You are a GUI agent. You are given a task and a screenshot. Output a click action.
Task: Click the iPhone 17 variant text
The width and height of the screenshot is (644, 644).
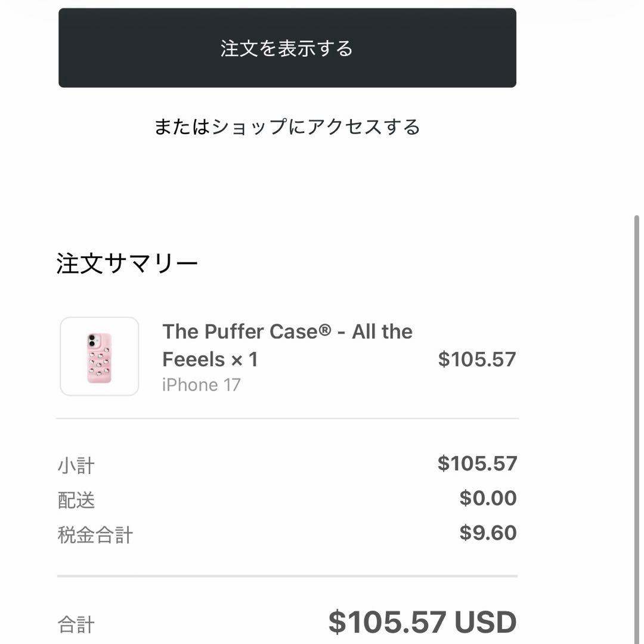[x=201, y=385]
